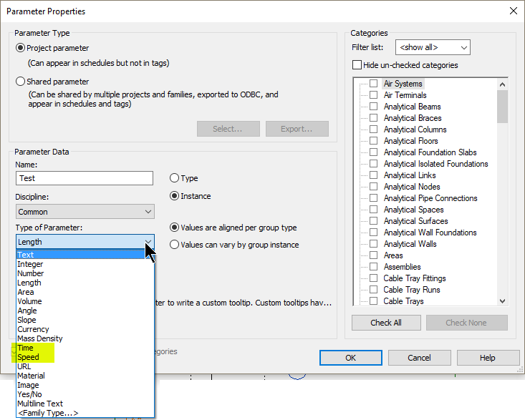Select the Project parameter radio button
Screen dimensions: 525x420
click(21, 48)
